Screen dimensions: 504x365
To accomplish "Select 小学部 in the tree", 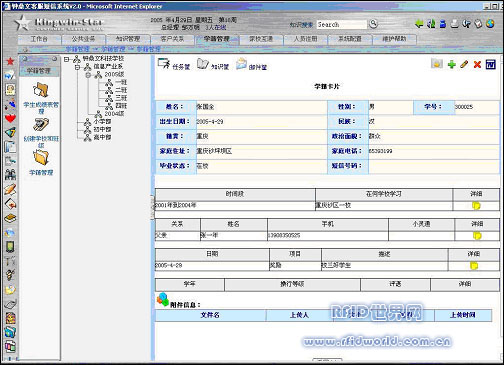I will 102,122.
